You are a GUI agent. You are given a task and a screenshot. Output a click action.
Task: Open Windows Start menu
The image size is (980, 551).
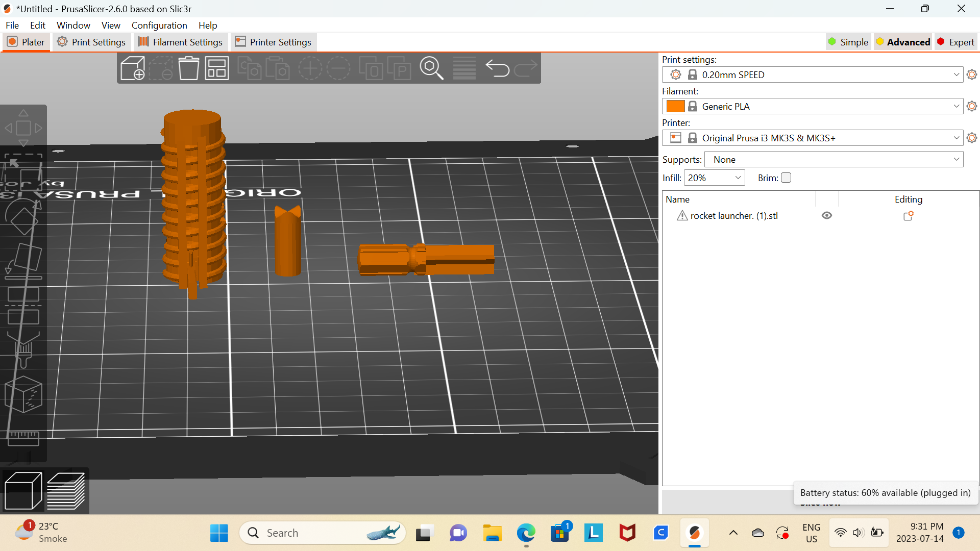pyautogui.click(x=219, y=533)
